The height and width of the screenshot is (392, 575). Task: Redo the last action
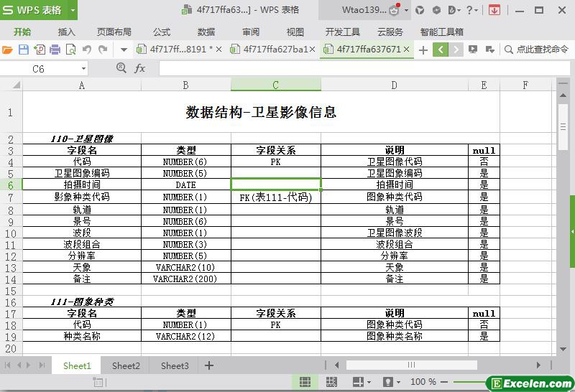point(103,50)
